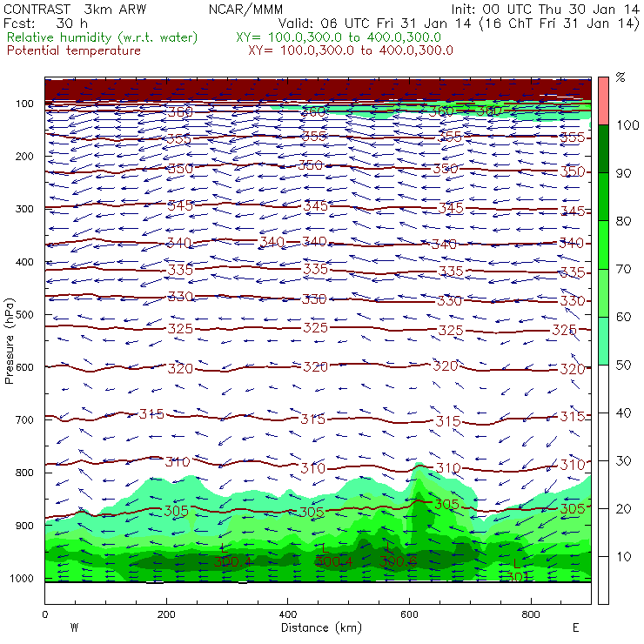
Task: Click the '30' label on the colorbar
Action: tap(623, 461)
